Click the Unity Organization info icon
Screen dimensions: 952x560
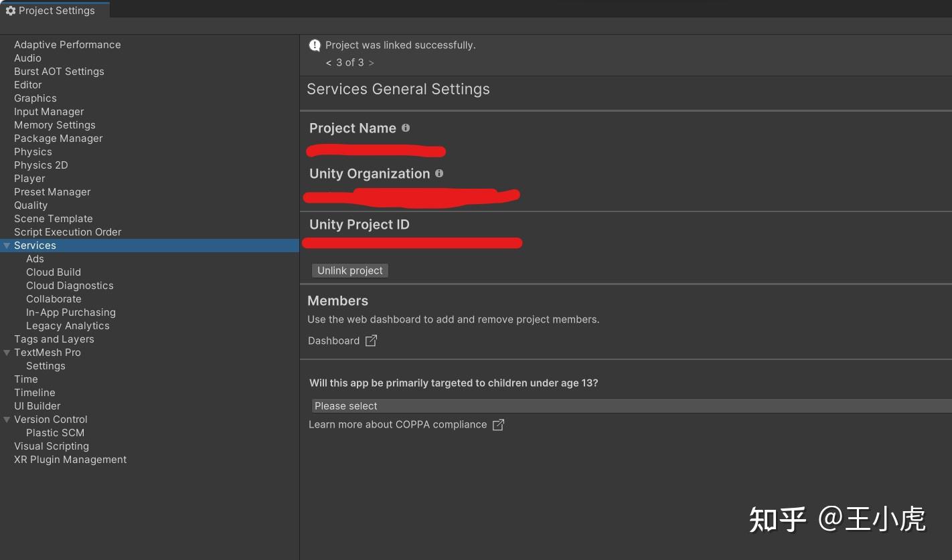439,173
